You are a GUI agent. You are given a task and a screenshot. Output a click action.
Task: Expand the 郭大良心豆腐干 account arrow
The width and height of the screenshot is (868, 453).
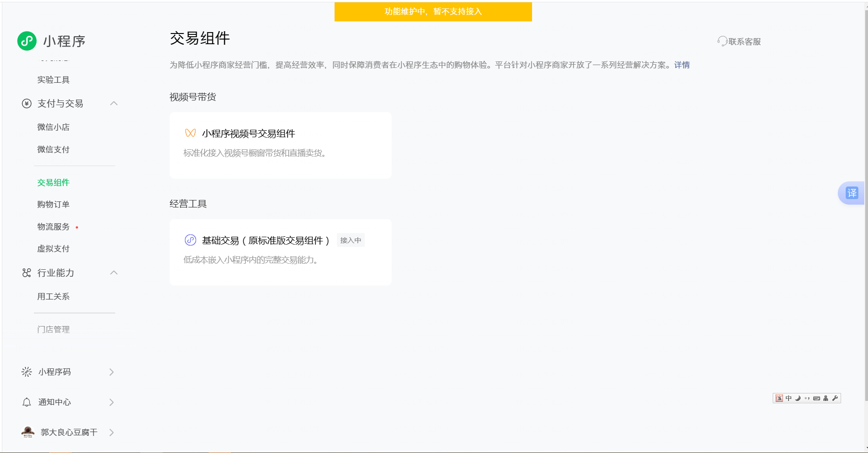112,433
